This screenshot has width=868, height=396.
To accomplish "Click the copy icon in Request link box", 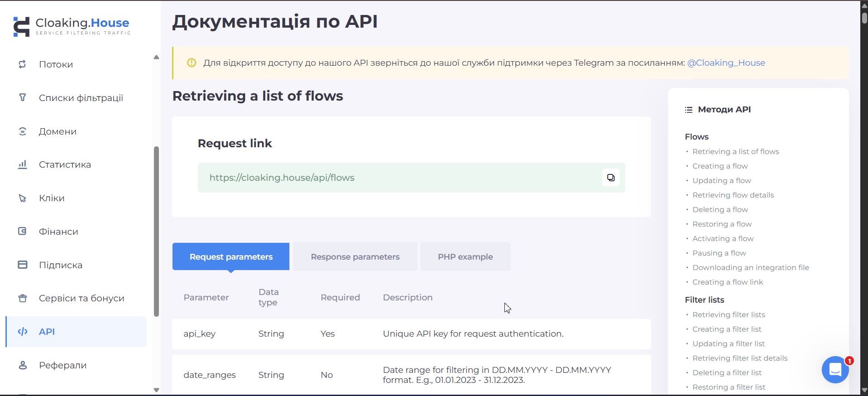I will pos(610,178).
